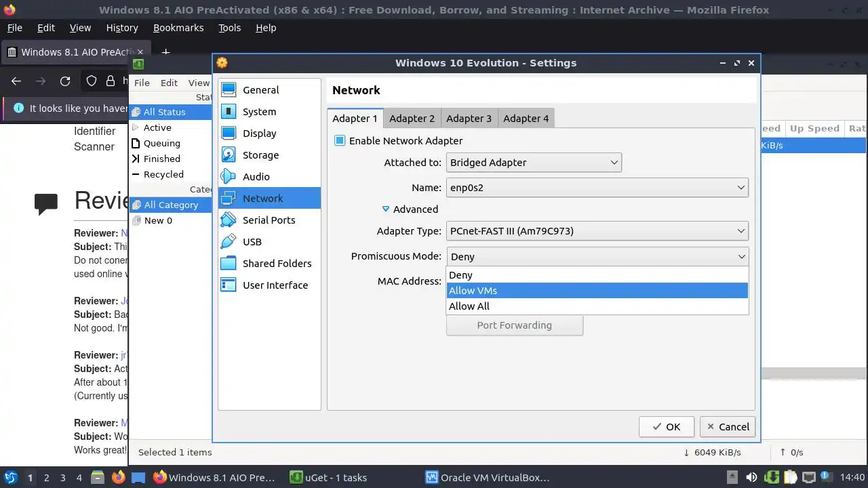Click uGet Up Speed column header
Screen dimensions: 868x488
click(814, 129)
